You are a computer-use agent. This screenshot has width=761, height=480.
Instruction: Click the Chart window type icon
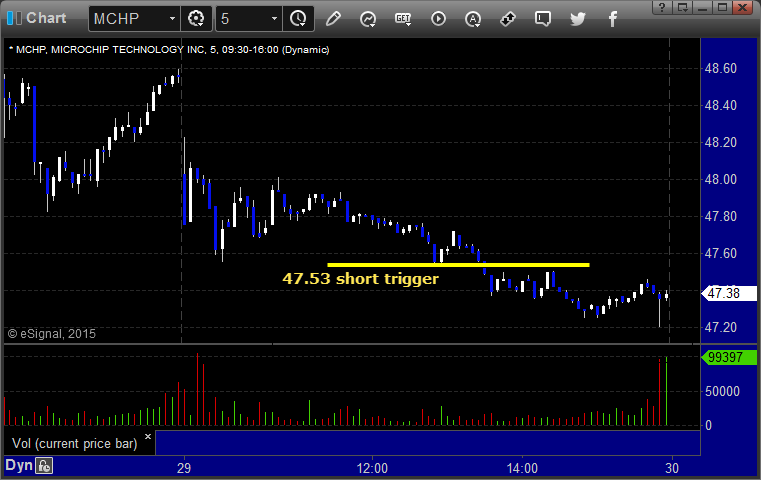14,18
